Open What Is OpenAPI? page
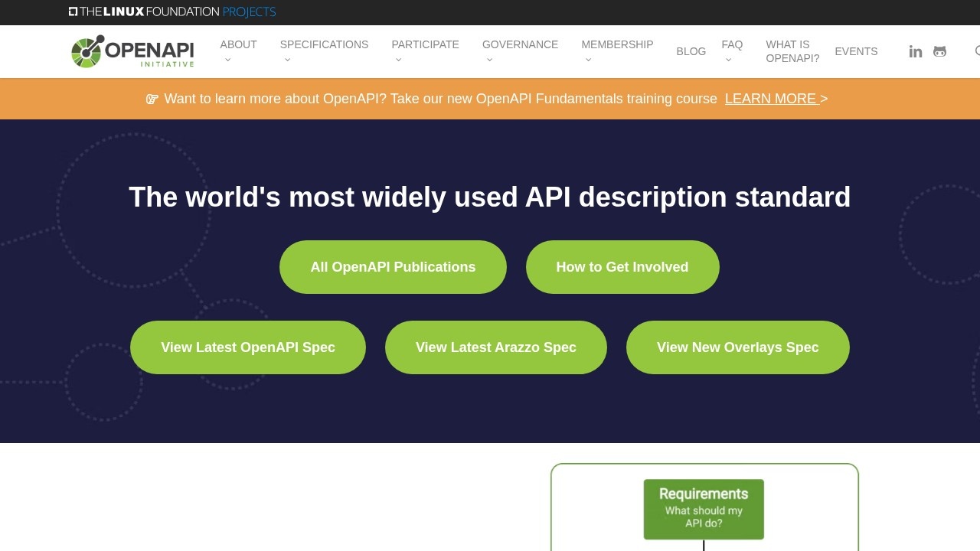Screen dimensions: 980x551 (x=792, y=51)
